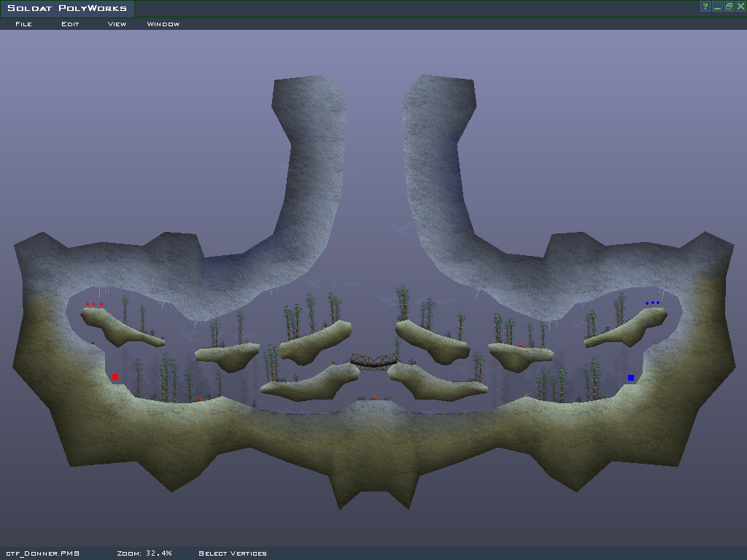Open the View menu
Viewport: 747px width, 560px height.
coord(117,24)
